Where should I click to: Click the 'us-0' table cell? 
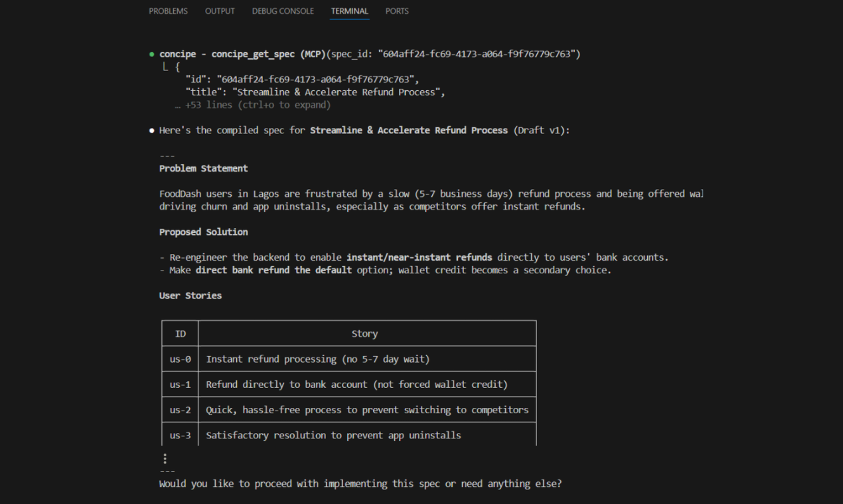(180, 359)
